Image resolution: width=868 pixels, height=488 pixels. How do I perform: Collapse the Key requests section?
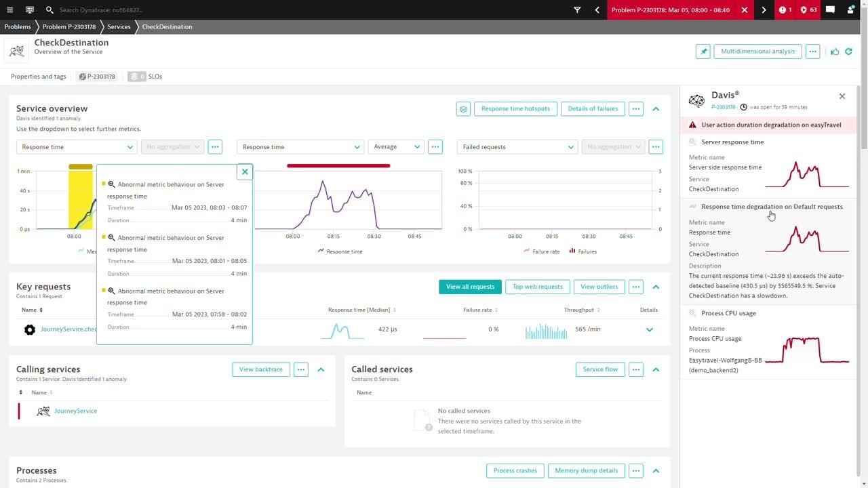[x=656, y=287]
